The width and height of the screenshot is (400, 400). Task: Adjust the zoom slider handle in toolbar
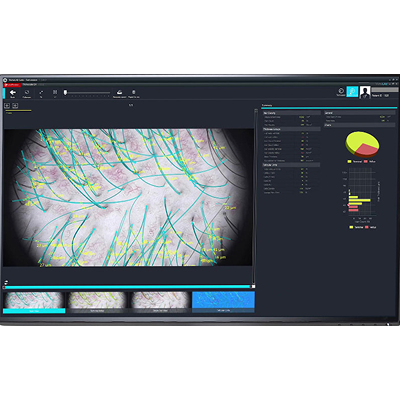[66, 92]
